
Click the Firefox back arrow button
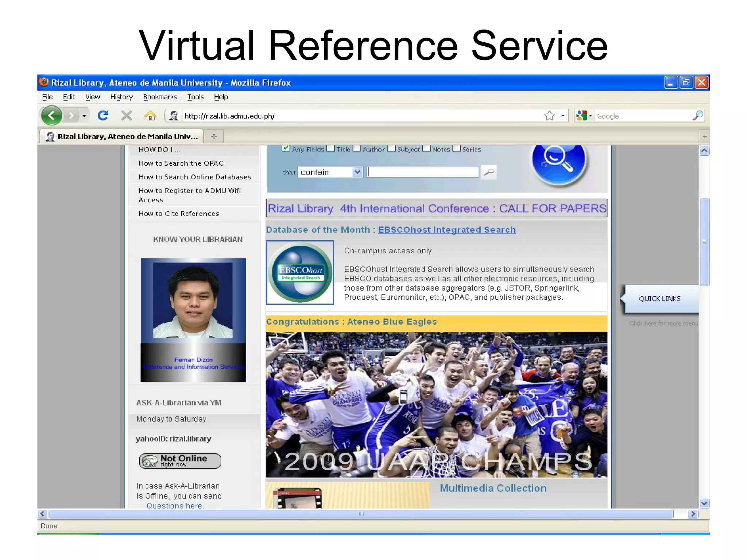(x=51, y=116)
